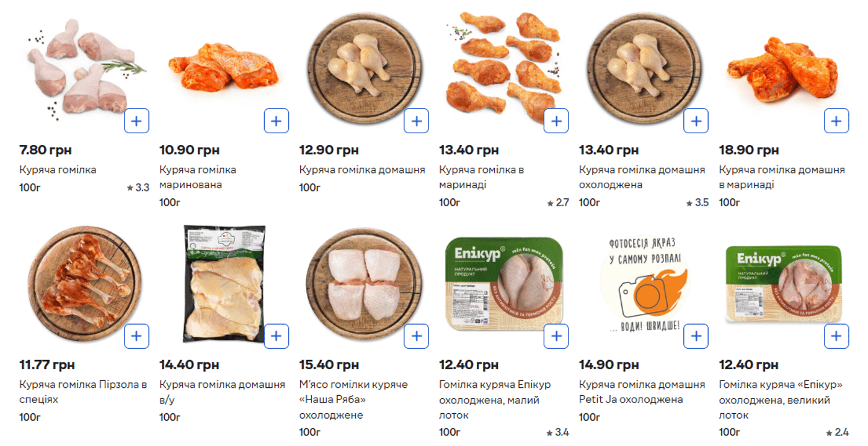Image resolution: width=868 pixels, height=446 pixels.
Task: Add Куряча гомілка 7.80 грн to cart
Action: tap(136, 121)
